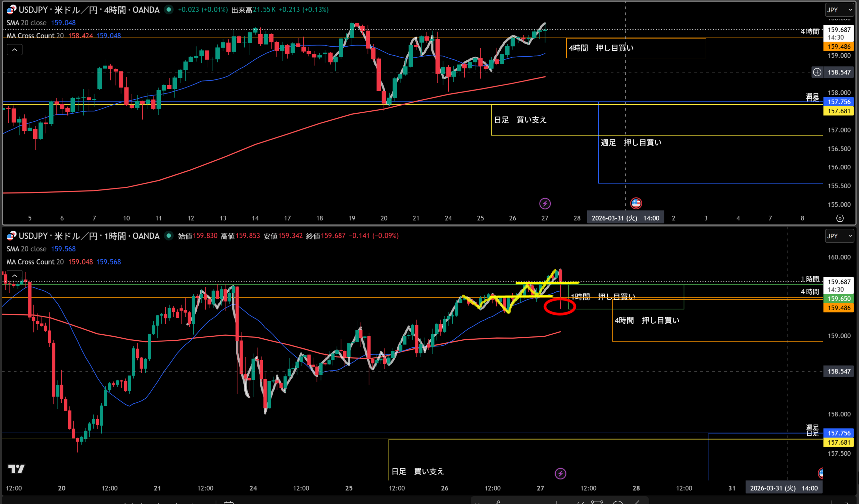Click the orange 159.486 price label in upper chart
This screenshot has height=504, width=859.
point(839,47)
